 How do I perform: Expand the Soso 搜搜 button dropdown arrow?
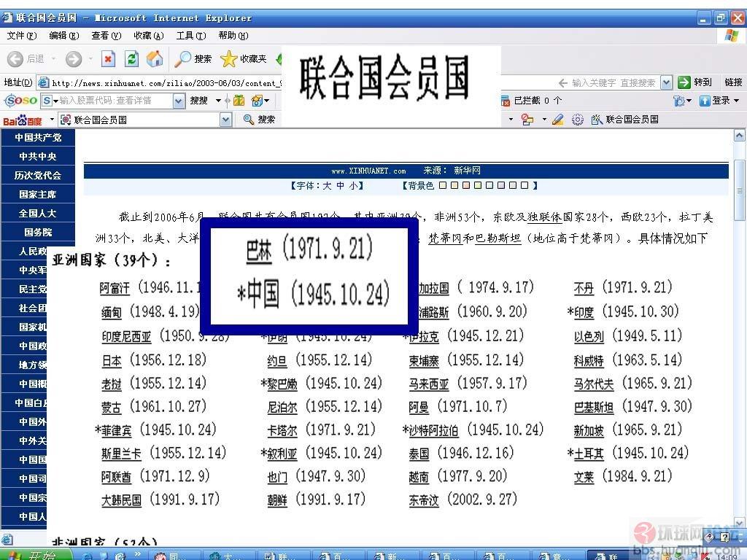tap(218, 101)
